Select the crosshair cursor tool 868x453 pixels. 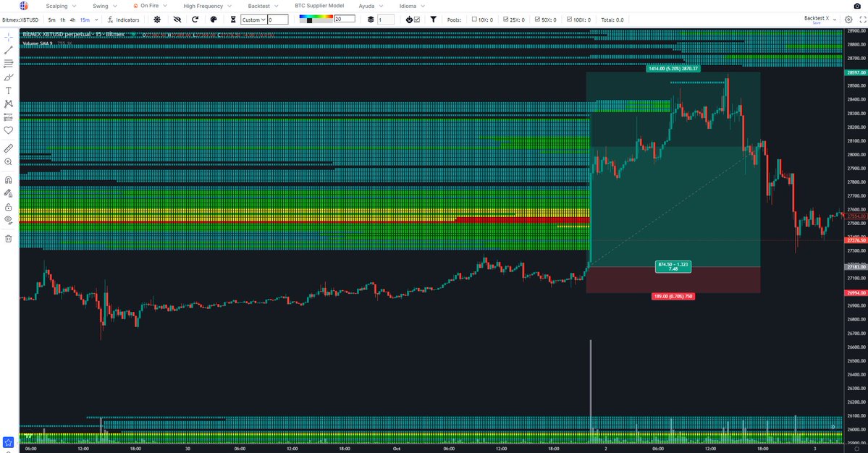click(x=8, y=37)
